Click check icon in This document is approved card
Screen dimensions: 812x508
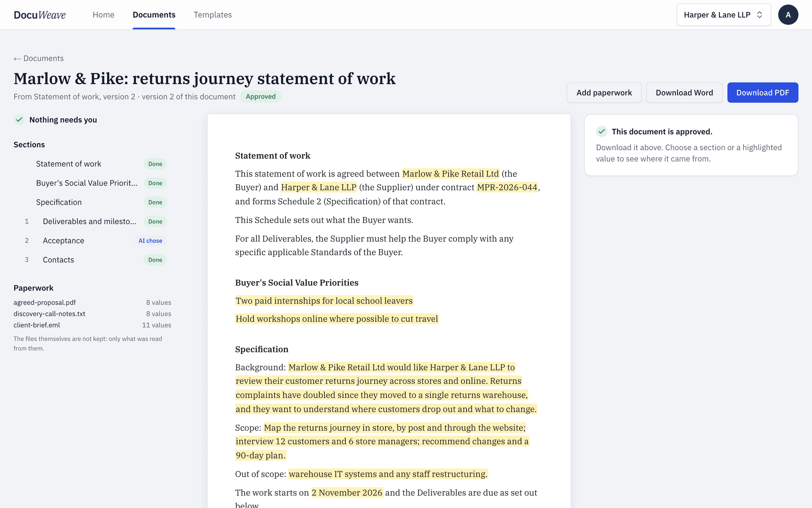coord(601,131)
